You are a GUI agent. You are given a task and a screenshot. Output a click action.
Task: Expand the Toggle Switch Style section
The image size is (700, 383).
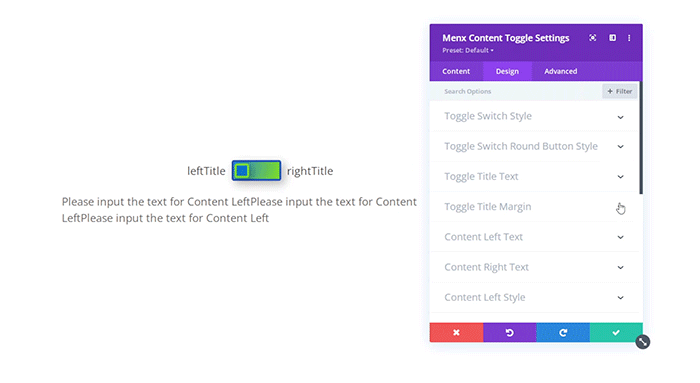[534, 116]
